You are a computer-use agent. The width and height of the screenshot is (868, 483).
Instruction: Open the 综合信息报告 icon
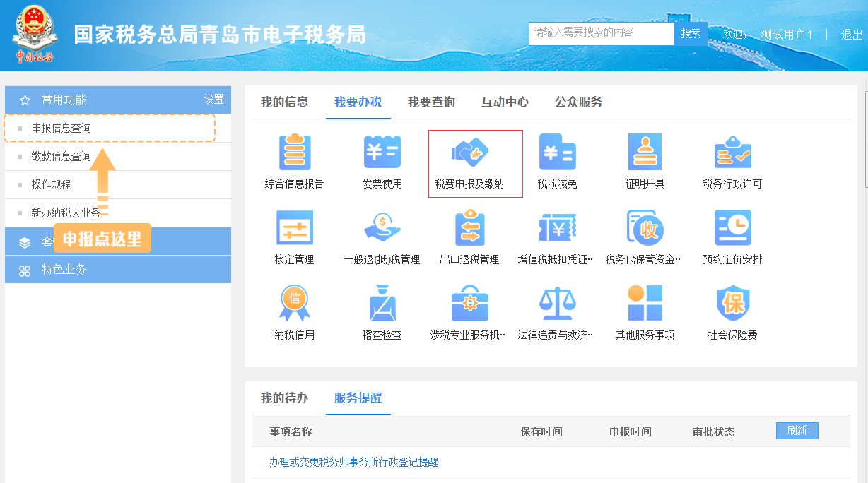pos(294,153)
